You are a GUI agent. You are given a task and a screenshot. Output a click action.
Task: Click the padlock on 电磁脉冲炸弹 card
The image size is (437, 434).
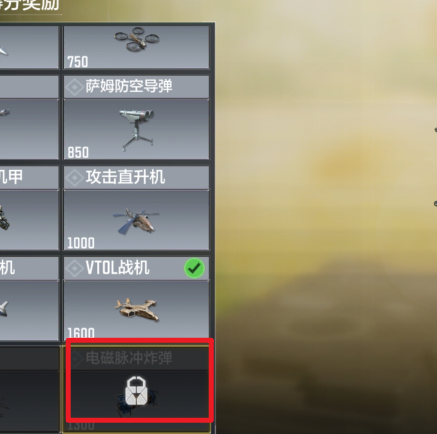click(x=136, y=391)
